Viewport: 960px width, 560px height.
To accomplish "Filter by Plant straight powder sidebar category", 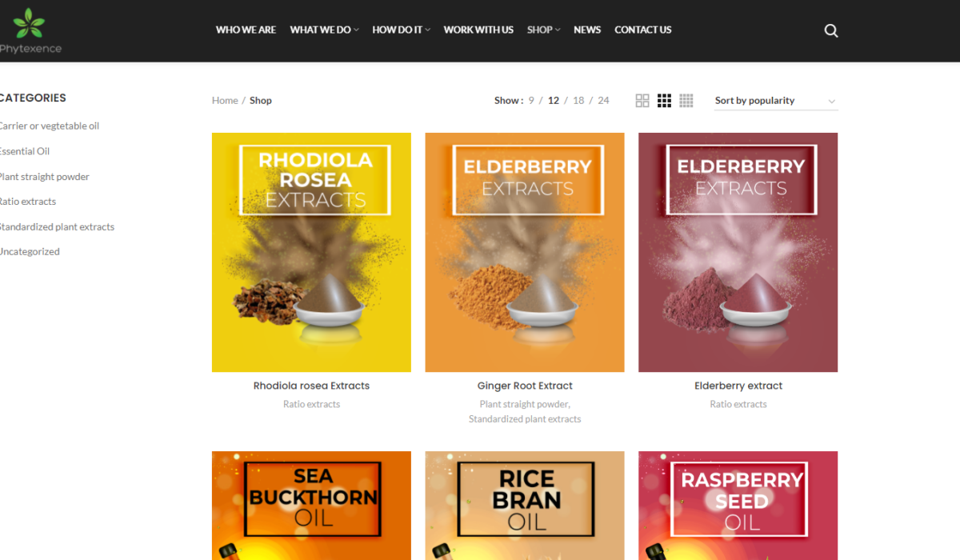I will pos(45,177).
